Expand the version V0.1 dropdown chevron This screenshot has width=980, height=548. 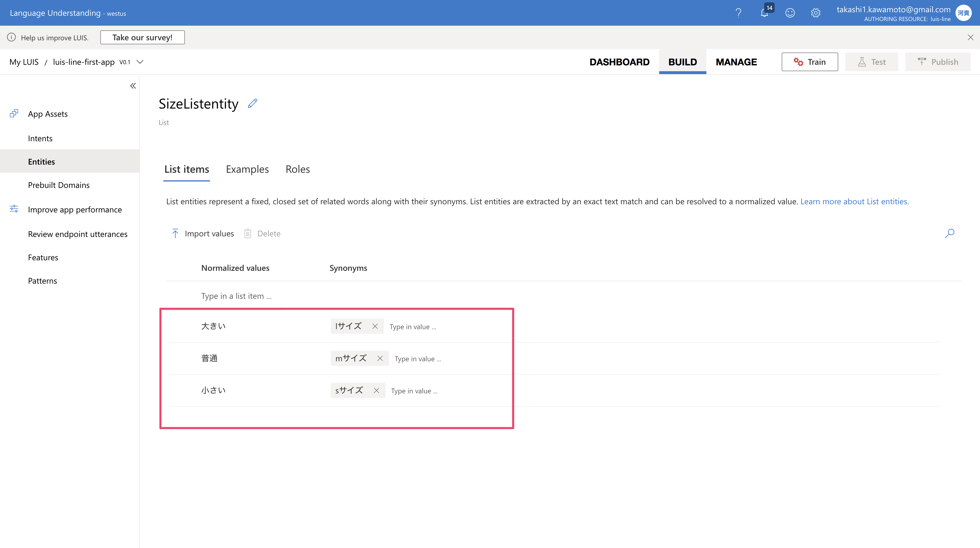140,62
